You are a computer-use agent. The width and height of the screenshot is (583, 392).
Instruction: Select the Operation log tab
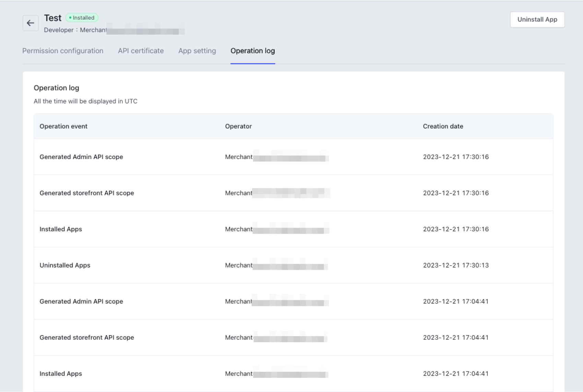[x=252, y=51]
